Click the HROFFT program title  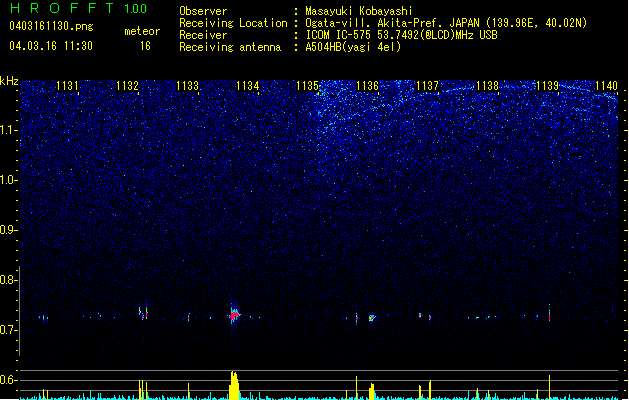(x=62, y=8)
